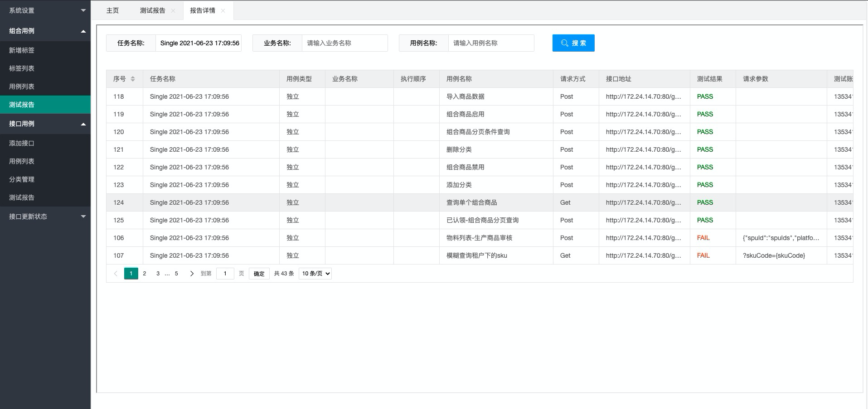Click the page number jump input
This screenshot has width=868, height=409.
tap(225, 274)
